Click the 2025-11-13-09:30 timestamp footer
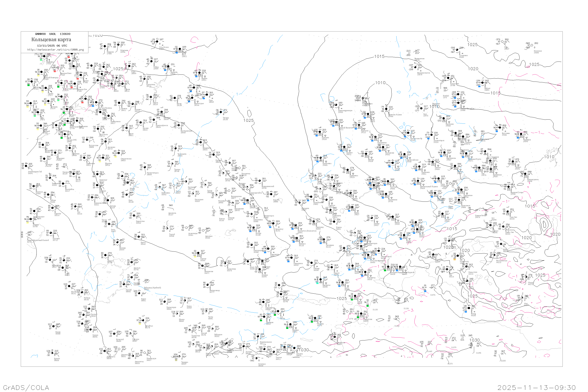This screenshot has width=588, height=392. click(536, 387)
